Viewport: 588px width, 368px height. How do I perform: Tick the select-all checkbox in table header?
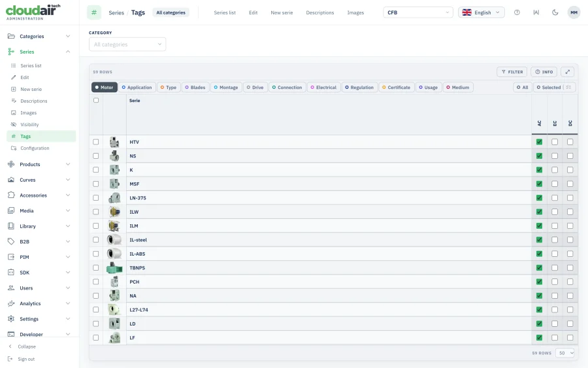pyautogui.click(x=96, y=100)
